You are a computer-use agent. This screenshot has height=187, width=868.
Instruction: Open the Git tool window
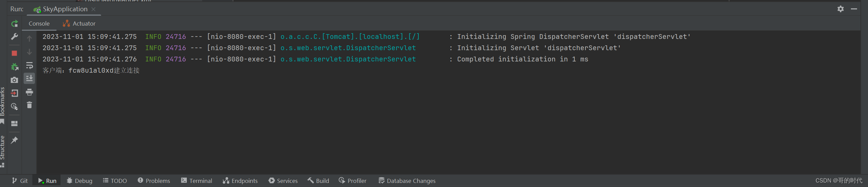(x=20, y=181)
